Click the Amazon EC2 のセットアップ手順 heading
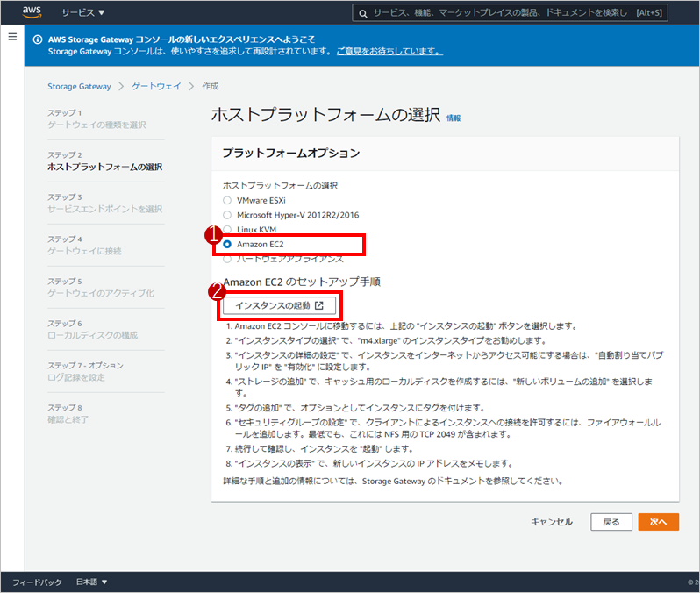Screen dimensions: 700x593 coord(302,282)
